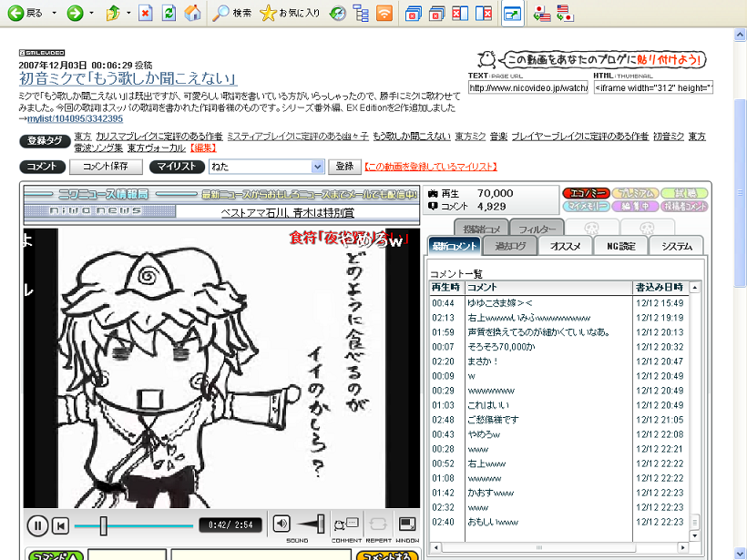Open the Up folder dropdown arrow
This screenshot has width=747, height=560.
128,13
